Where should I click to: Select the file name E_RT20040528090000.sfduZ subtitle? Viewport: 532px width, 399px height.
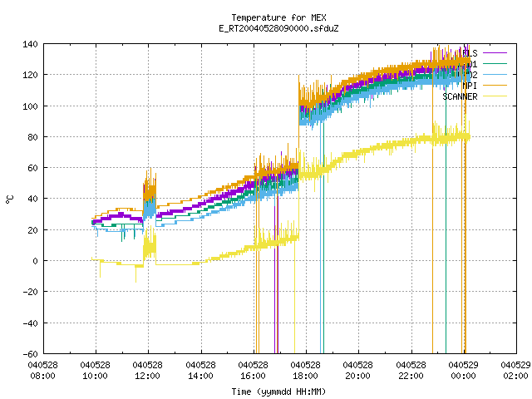pos(279,28)
